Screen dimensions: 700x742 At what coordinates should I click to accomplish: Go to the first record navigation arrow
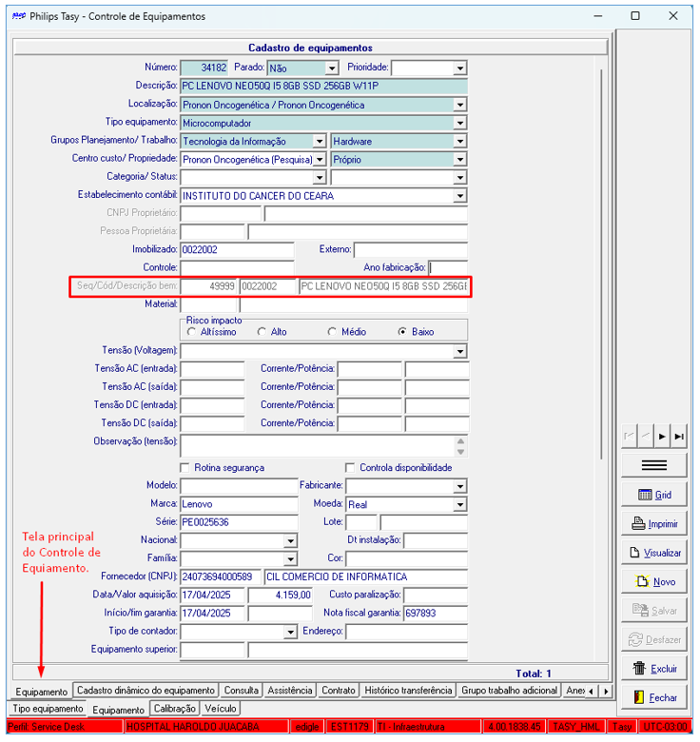point(630,437)
